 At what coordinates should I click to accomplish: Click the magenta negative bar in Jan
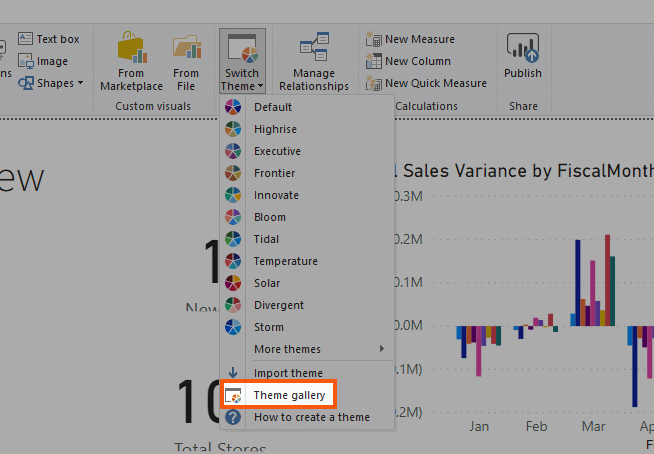click(x=478, y=351)
